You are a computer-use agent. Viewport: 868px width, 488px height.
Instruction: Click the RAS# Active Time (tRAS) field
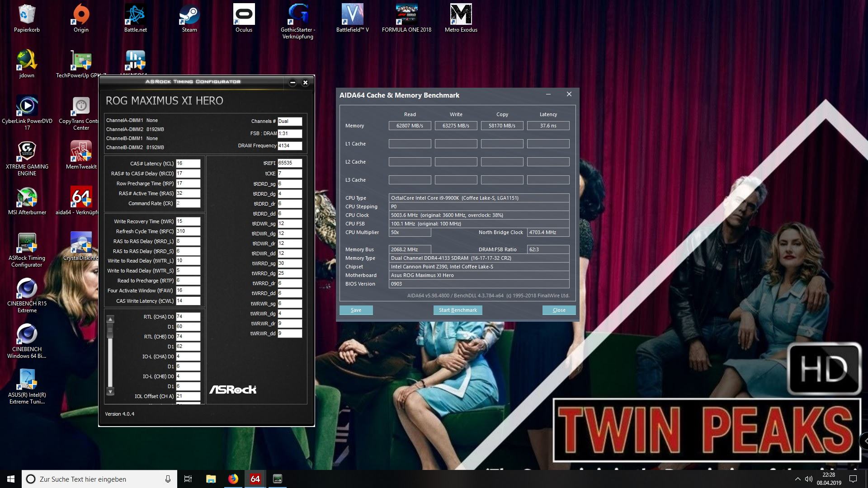coord(188,193)
